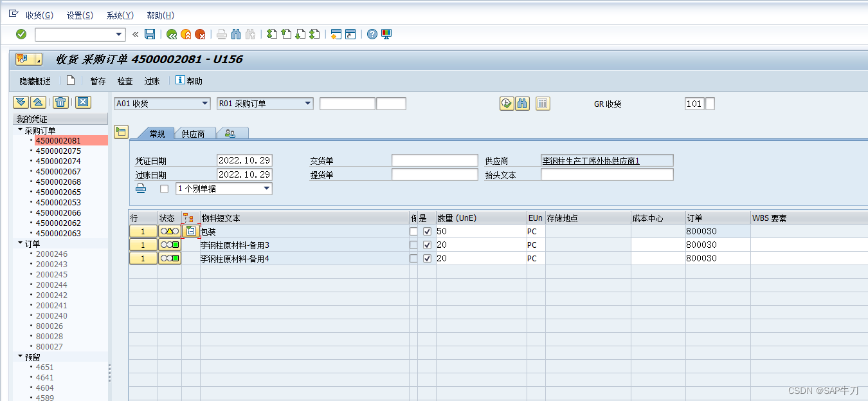Click the Print icon in the system toolbar
868x401 pixels.
(222, 34)
